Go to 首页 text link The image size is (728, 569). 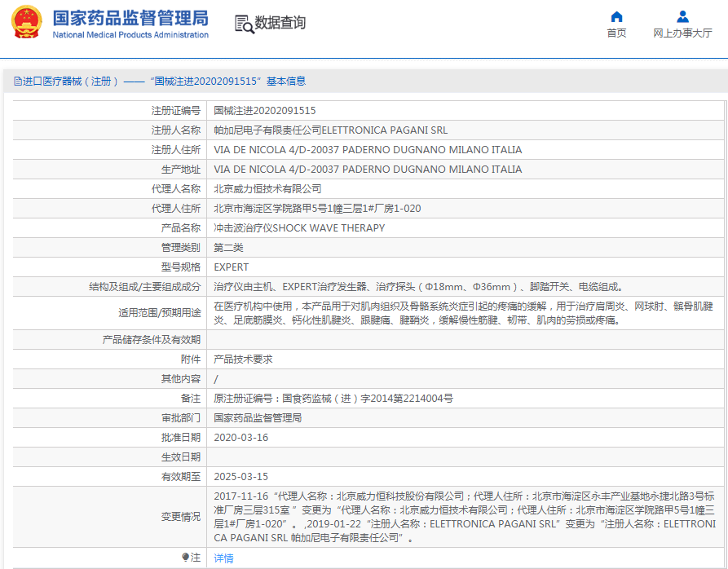616,33
